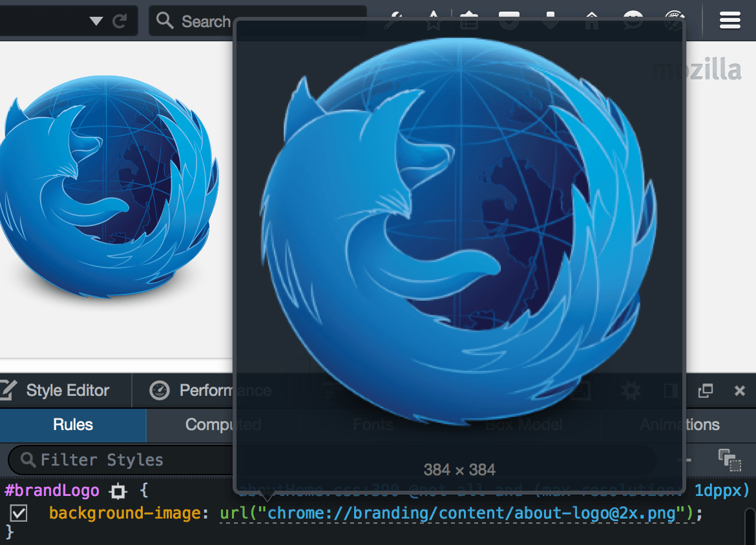Image resolution: width=756 pixels, height=545 pixels.
Task: Open the URL bar history dropdown arrow
Action: coord(96,21)
